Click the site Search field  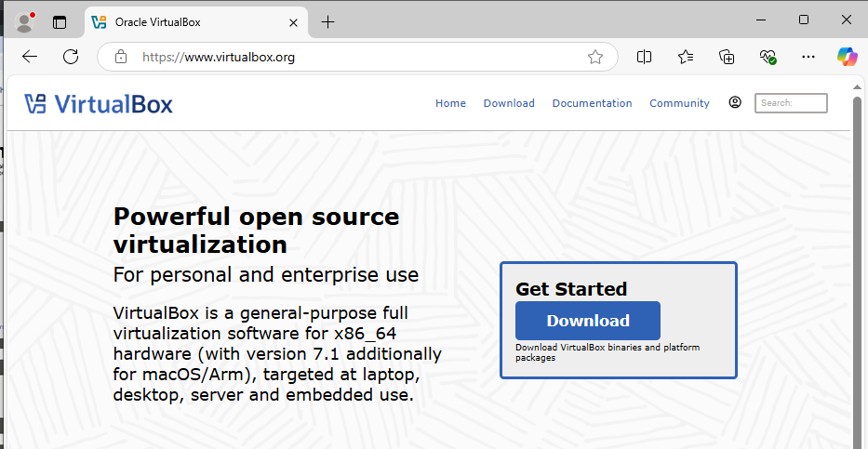pyautogui.click(x=791, y=103)
